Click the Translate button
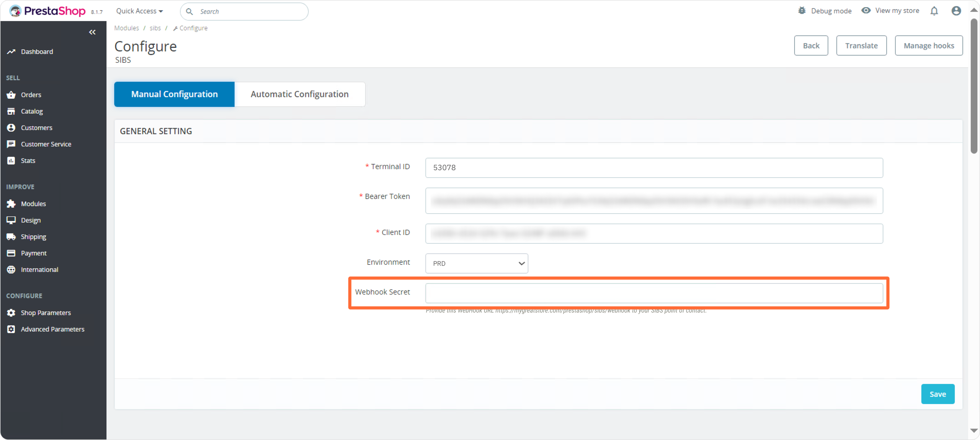Screen dimensions: 980x440 861,46
